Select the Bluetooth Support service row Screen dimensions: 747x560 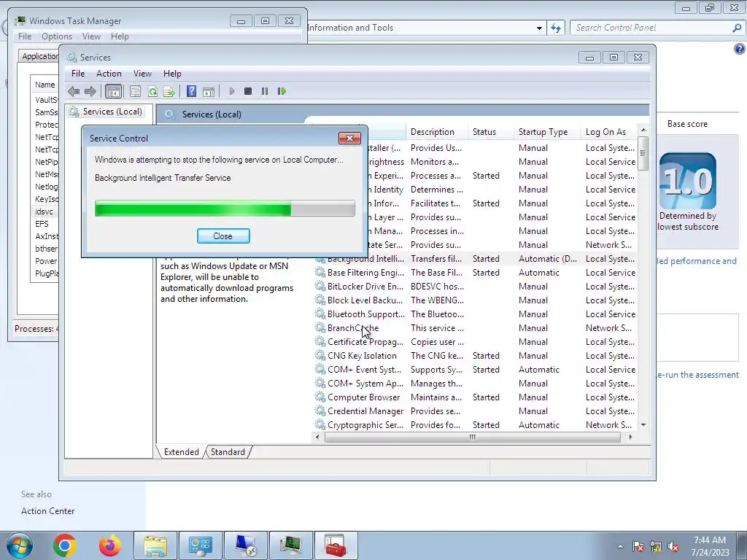pyautogui.click(x=476, y=314)
